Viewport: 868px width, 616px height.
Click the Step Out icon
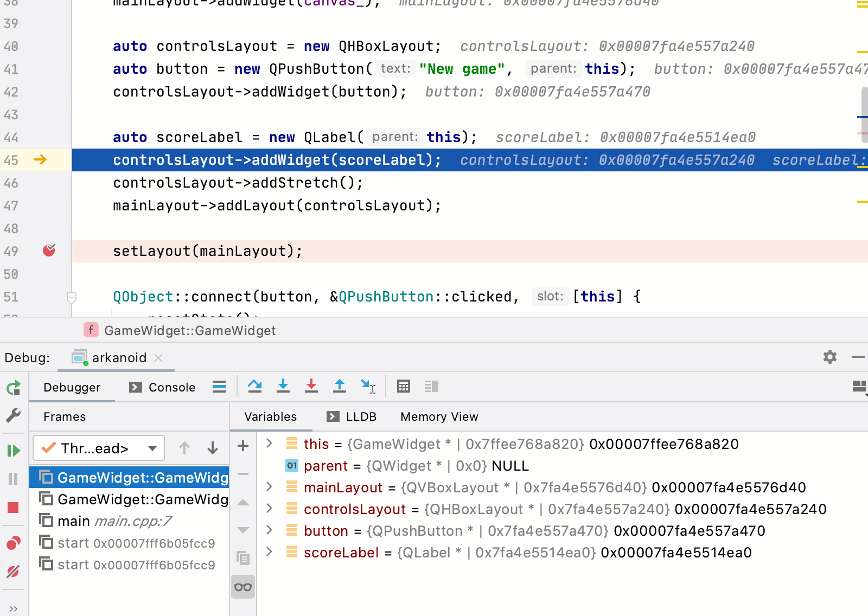pyautogui.click(x=340, y=386)
